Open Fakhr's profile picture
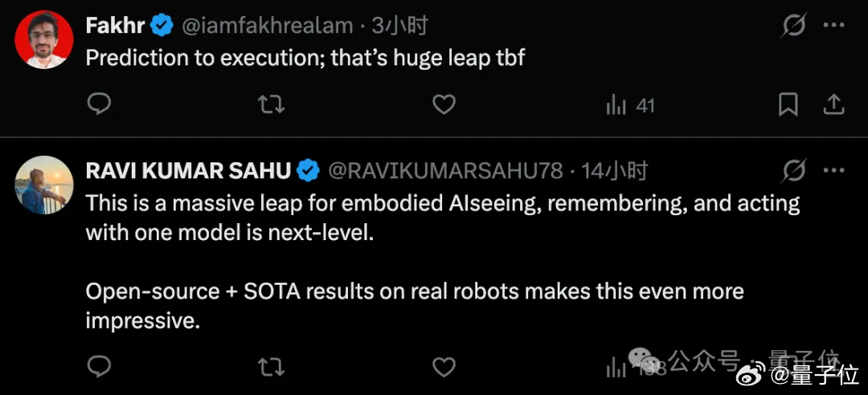The height and width of the screenshot is (395, 868). [45, 40]
